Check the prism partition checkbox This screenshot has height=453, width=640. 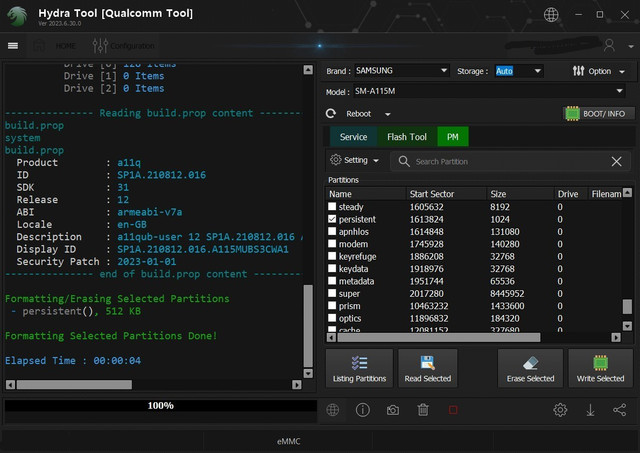332,305
